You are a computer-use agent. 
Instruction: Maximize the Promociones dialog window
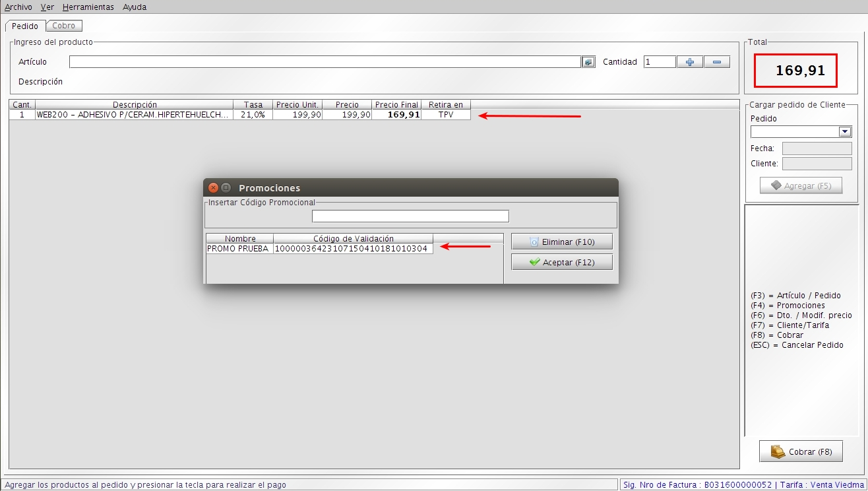[226, 187]
